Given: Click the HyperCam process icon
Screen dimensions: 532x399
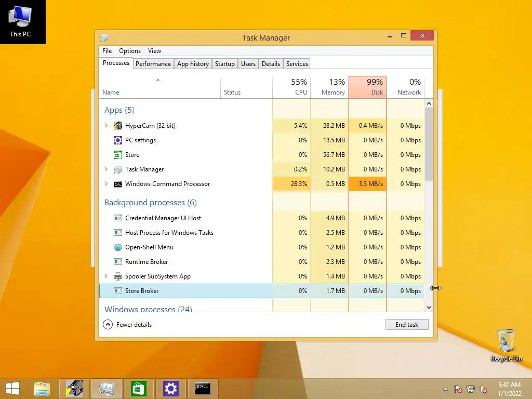Looking at the screenshot, I should click(x=118, y=126).
